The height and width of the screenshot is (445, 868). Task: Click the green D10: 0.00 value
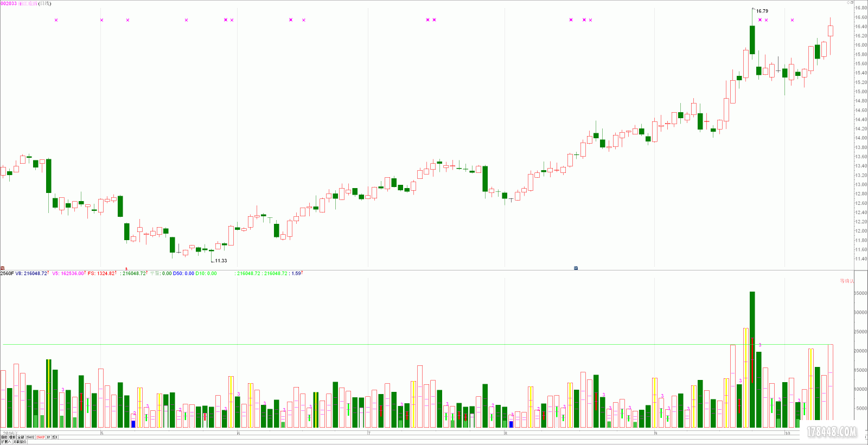tap(206, 273)
